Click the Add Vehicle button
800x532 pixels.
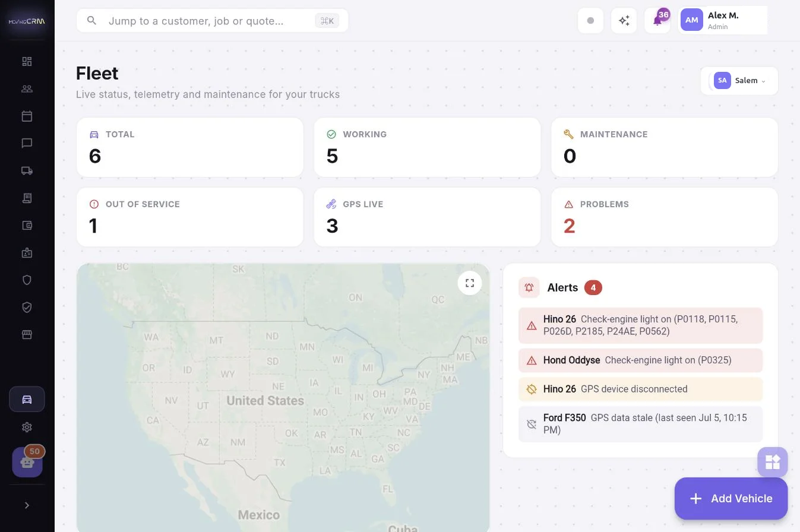click(x=731, y=499)
